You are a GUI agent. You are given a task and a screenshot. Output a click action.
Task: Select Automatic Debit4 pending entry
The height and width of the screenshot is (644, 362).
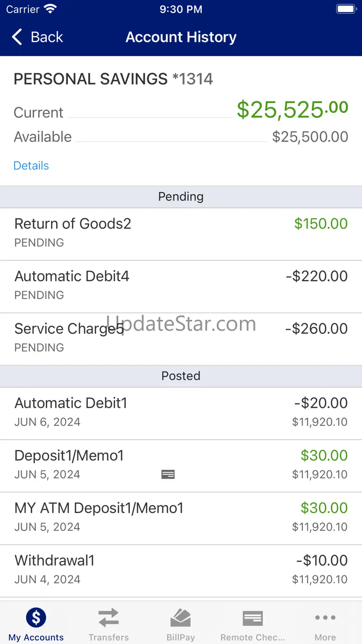181,286
